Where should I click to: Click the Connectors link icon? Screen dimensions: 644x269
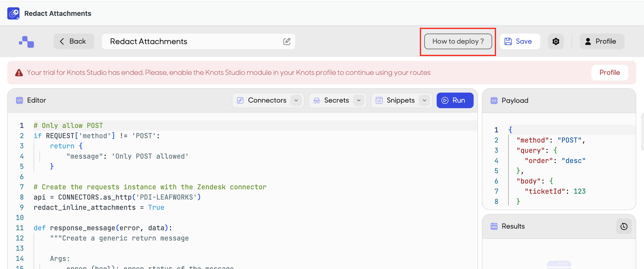coord(240,100)
